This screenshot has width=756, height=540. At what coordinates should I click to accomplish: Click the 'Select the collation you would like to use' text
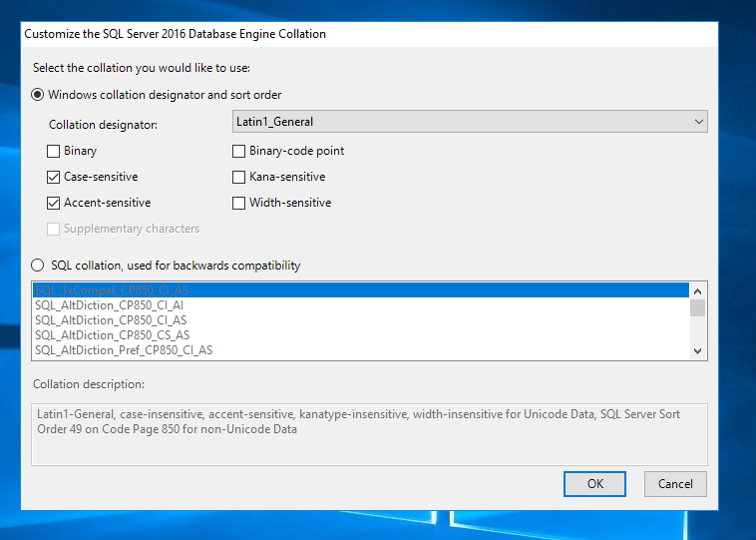tap(142, 68)
